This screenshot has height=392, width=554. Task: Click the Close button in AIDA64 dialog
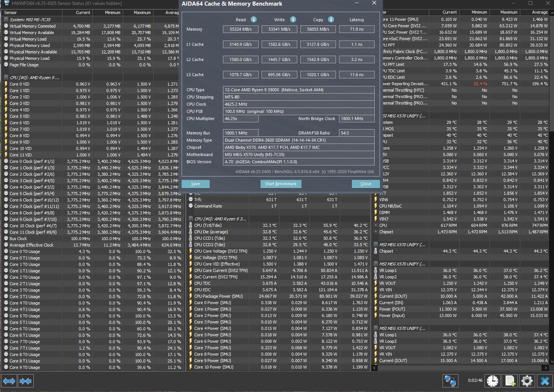point(366,184)
